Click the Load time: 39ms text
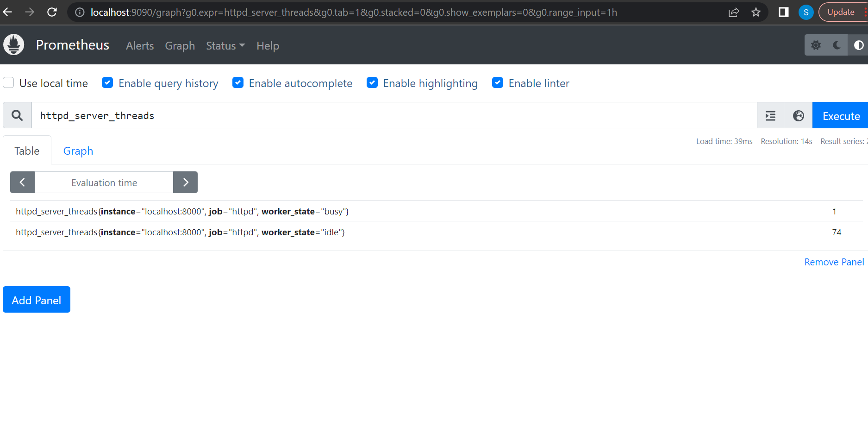Screen dimensions: 868x446 click(x=724, y=141)
